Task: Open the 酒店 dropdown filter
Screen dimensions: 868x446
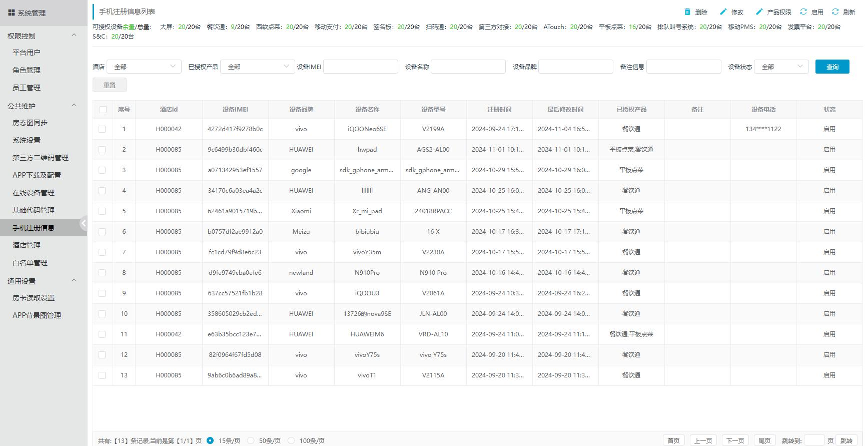Action: click(x=144, y=67)
